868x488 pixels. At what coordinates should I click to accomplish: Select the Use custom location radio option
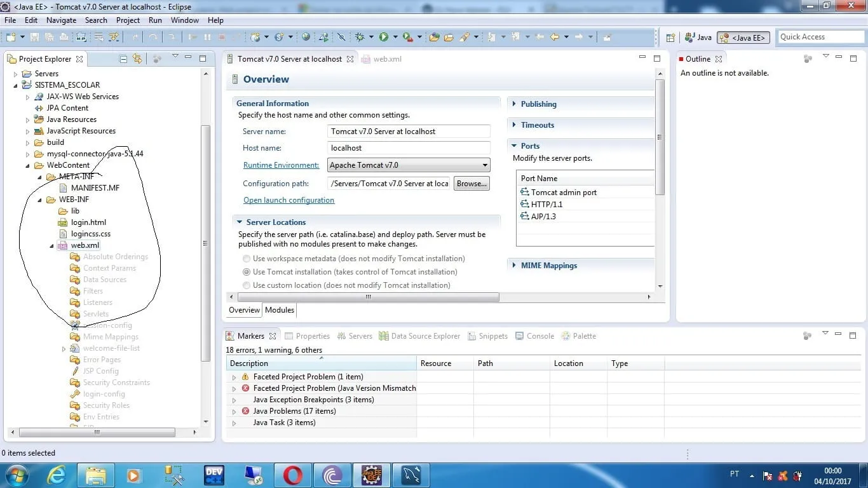coord(247,285)
